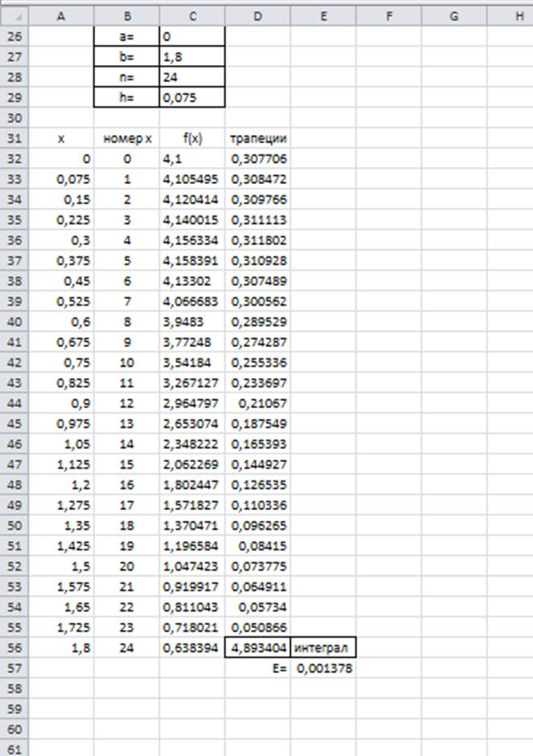Click the h= label cell
This screenshot has width=533, height=756.
click(127, 98)
